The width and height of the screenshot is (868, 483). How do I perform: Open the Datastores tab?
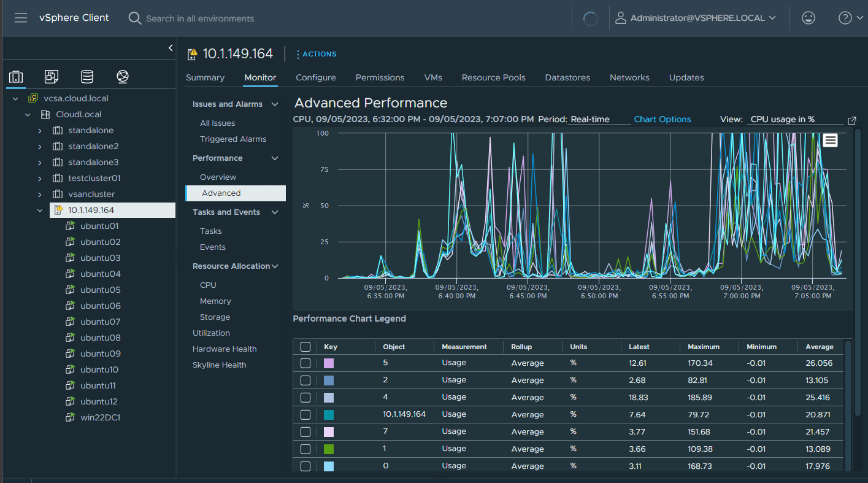pos(567,78)
